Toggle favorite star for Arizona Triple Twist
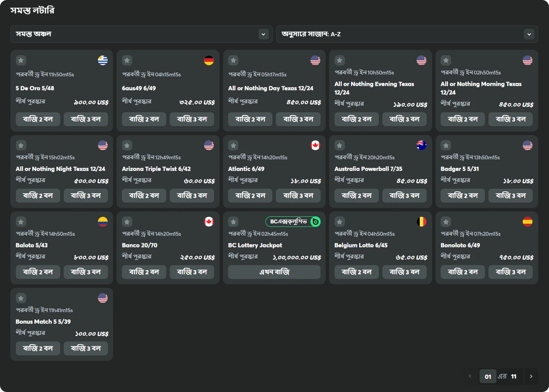The image size is (549, 392). 127,145
